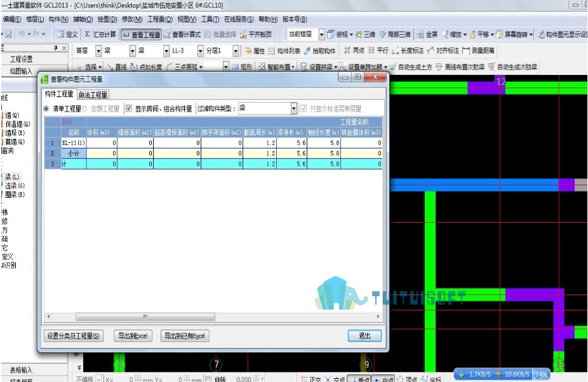Open 不偏移 offset mode dropdown
Viewport: 588px width, 382px height.
[x=98, y=379]
